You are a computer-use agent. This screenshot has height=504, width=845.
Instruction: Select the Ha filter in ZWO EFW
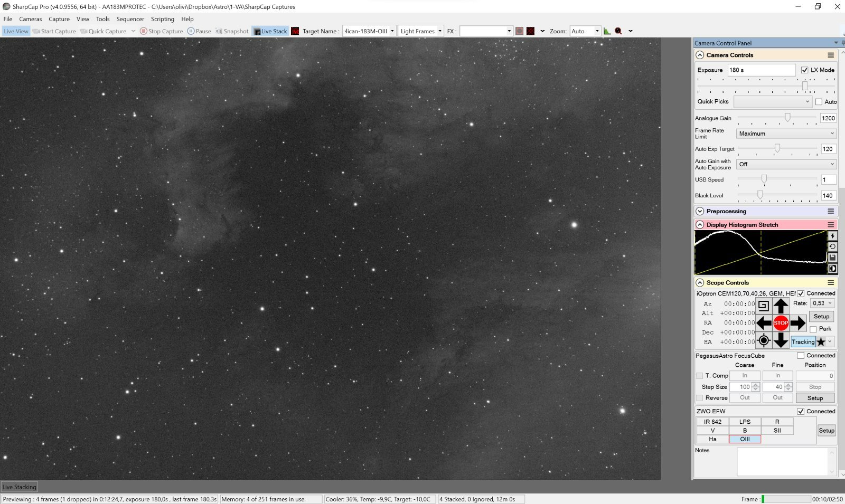[x=712, y=439]
